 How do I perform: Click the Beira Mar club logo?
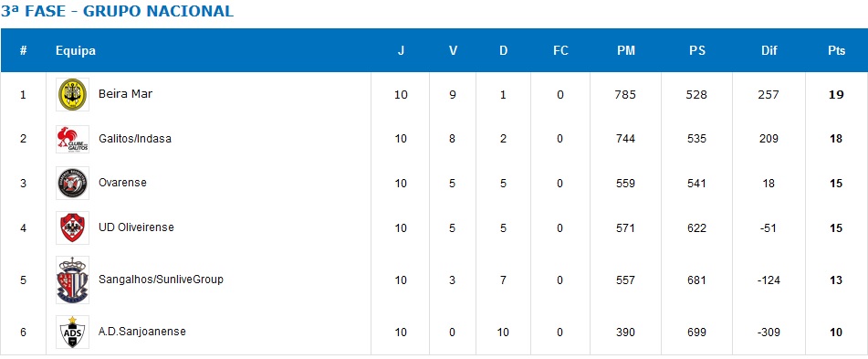point(72,95)
